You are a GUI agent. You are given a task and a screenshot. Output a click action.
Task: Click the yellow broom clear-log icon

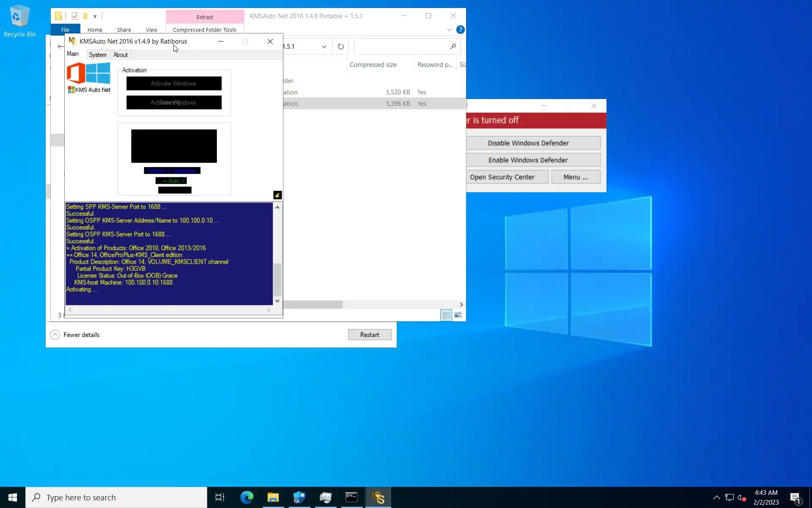tap(277, 195)
